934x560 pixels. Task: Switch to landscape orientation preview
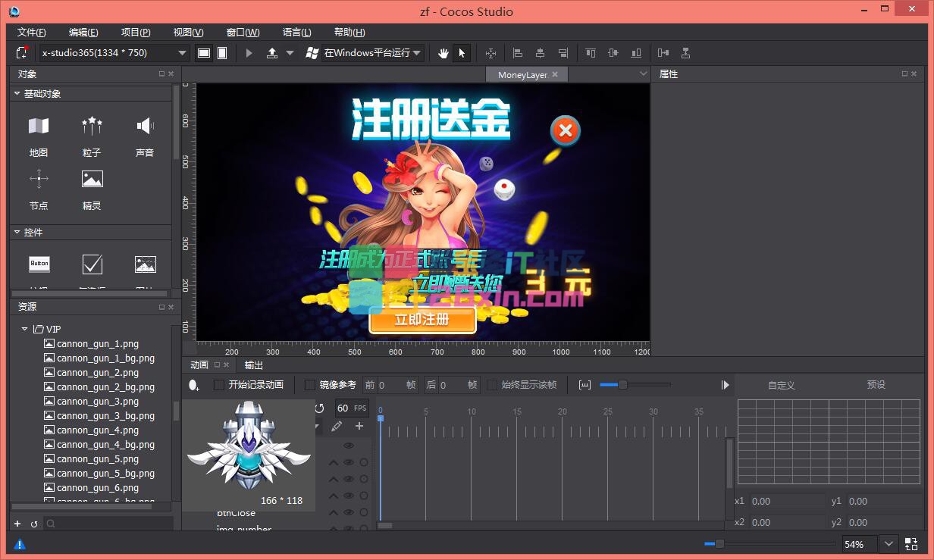coord(204,53)
